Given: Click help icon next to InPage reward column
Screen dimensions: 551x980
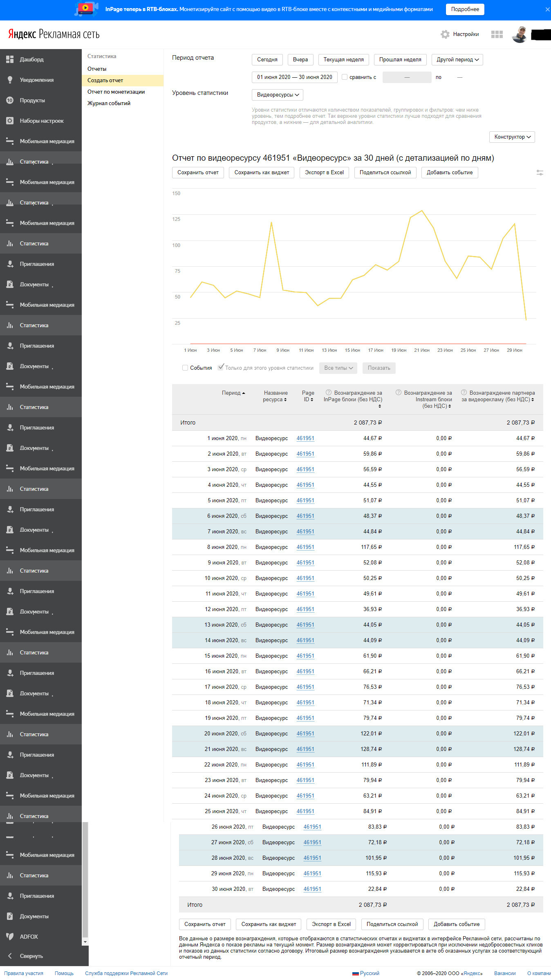Looking at the screenshot, I should pos(328,393).
